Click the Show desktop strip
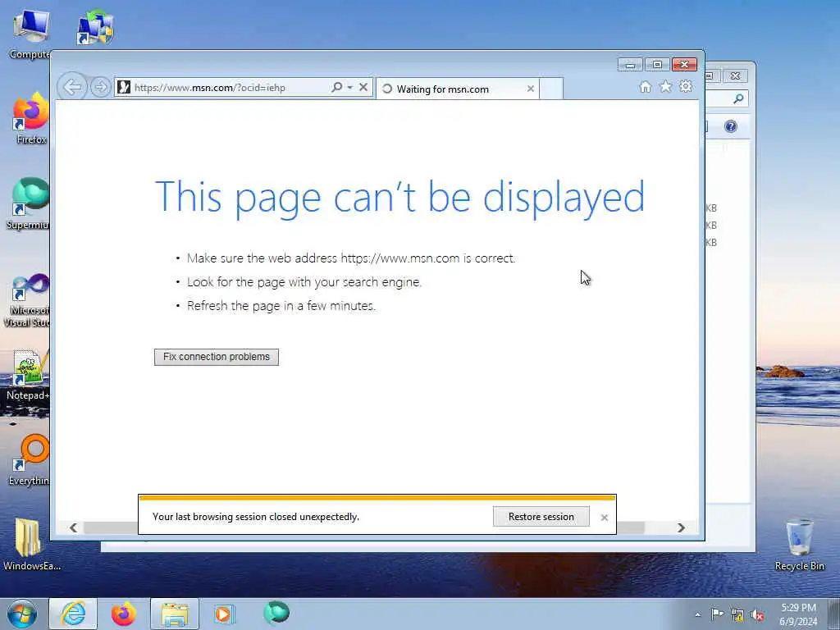The height and width of the screenshot is (630, 840). [x=834, y=614]
